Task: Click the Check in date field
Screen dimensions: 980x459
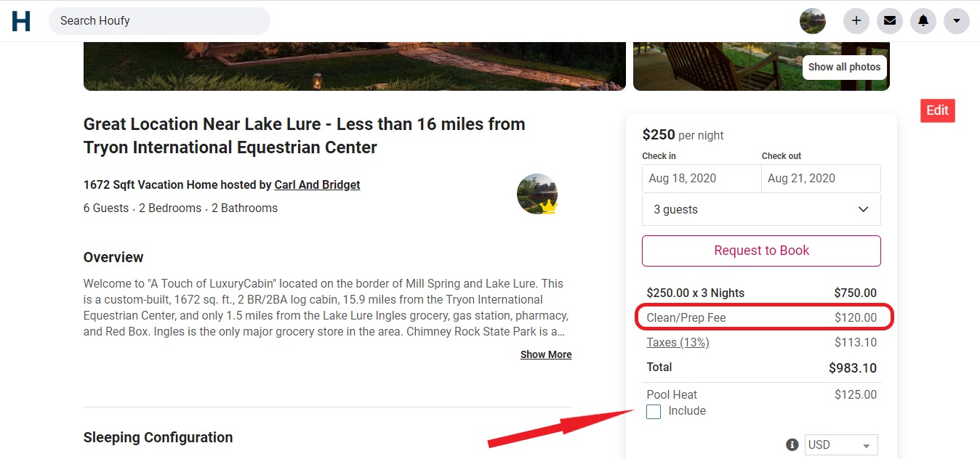Action: coord(702,179)
